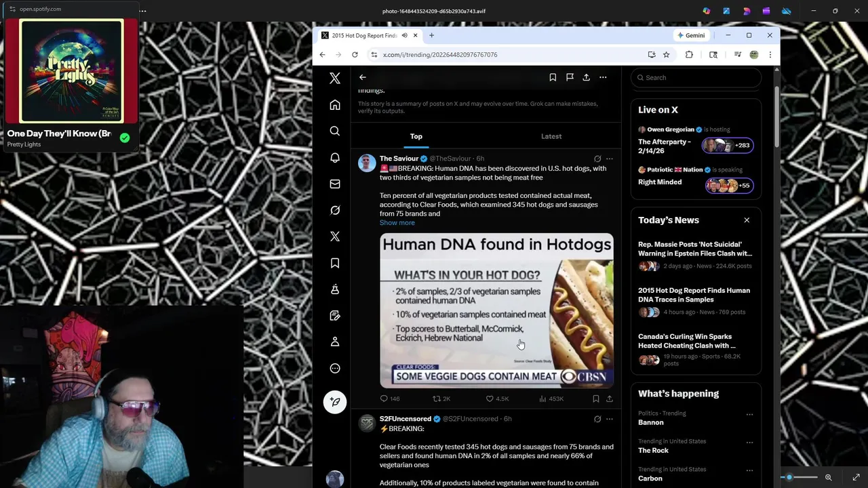
Task: Open more menu on S2FUncensored post
Action: coord(610,419)
